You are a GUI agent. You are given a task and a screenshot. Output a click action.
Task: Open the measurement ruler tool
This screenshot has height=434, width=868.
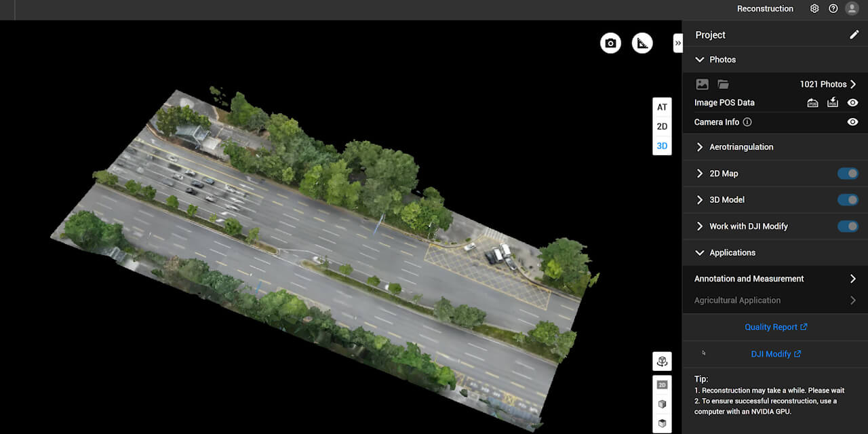(642, 43)
